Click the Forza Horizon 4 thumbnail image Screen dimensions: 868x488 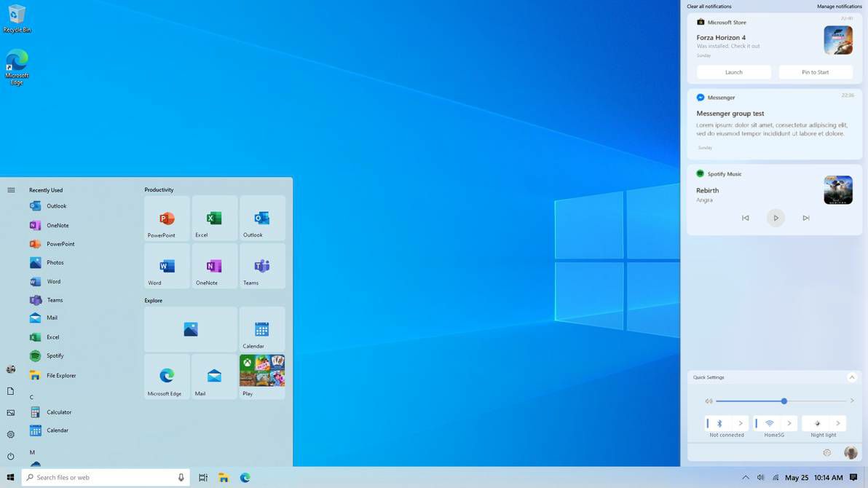tap(838, 40)
